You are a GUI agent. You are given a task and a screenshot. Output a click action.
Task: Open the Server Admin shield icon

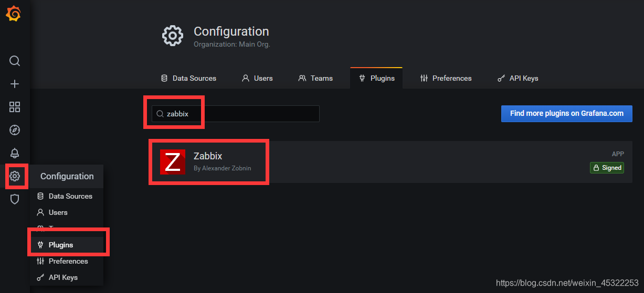[x=15, y=199]
